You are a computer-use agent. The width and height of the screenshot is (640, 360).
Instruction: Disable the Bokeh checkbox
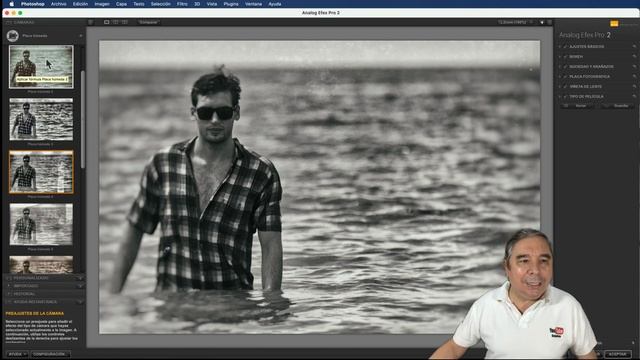(565, 56)
